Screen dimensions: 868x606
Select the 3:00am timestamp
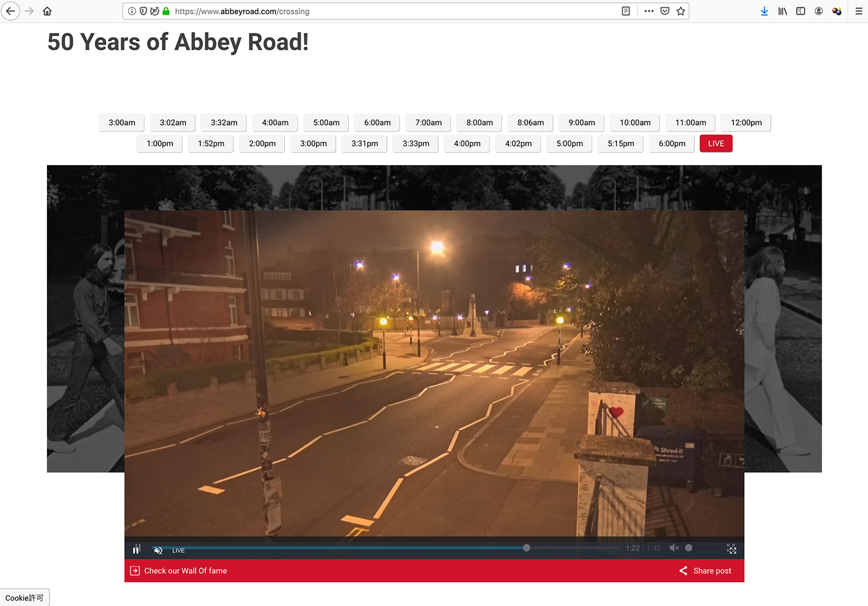[x=122, y=123]
